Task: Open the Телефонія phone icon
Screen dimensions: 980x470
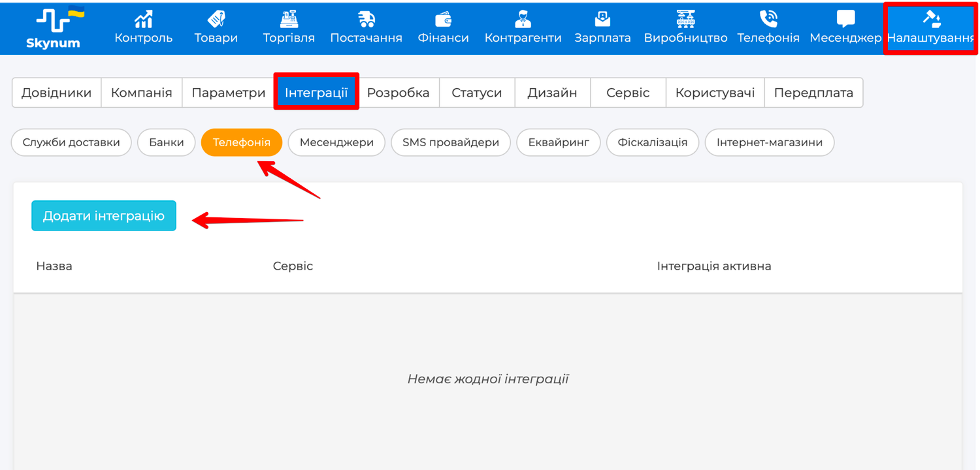Action: click(768, 20)
